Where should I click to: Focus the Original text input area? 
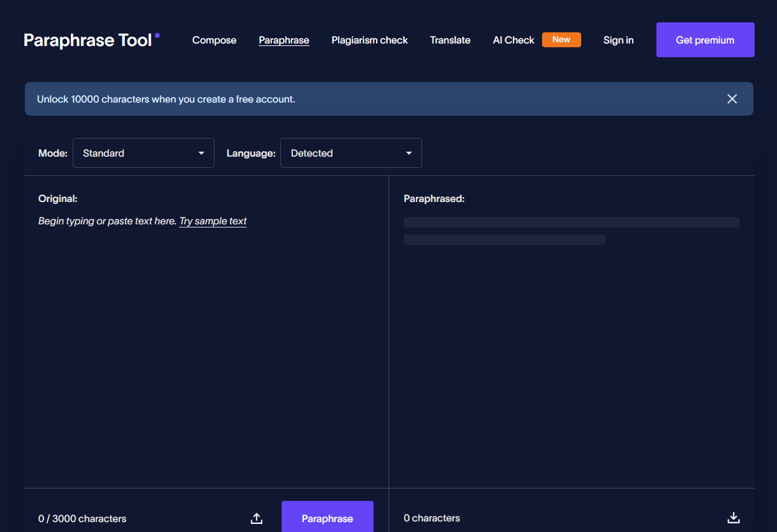pos(206,348)
